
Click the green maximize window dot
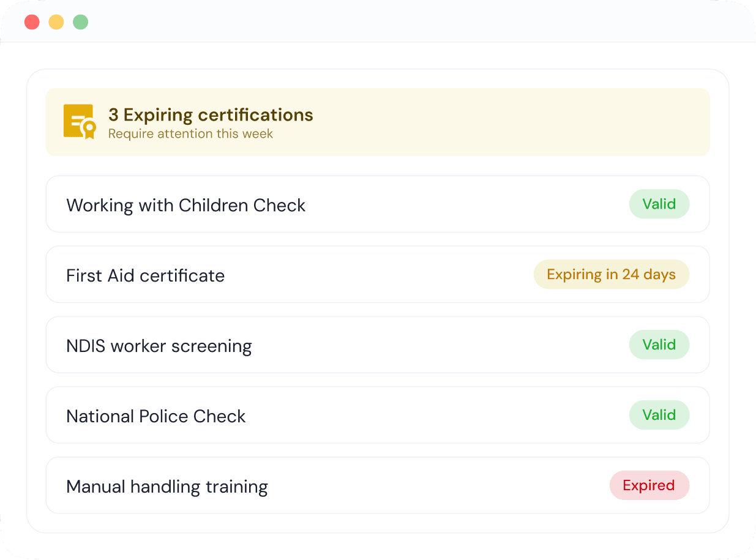[81, 23]
